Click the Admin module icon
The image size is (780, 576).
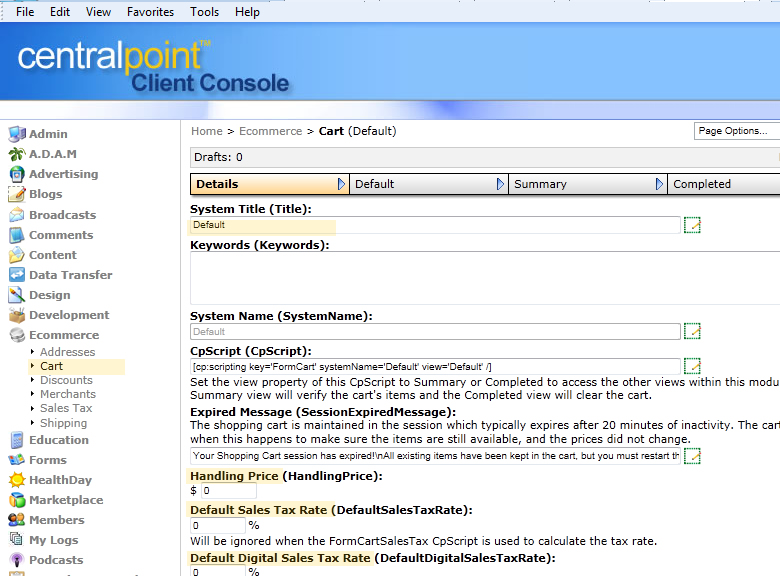(x=16, y=134)
